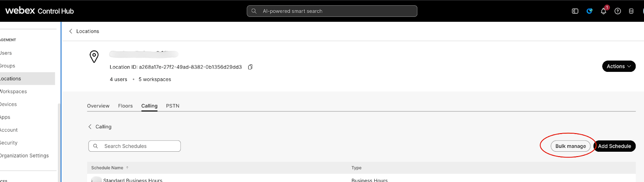Open the help question mark icon
This screenshot has height=182, width=644.
click(x=617, y=11)
